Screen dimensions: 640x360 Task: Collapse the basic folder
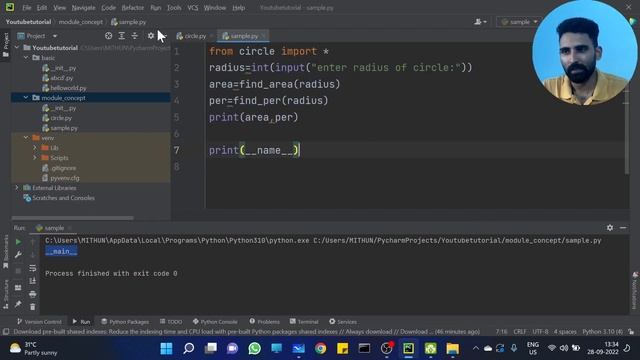[x=26, y=58]
